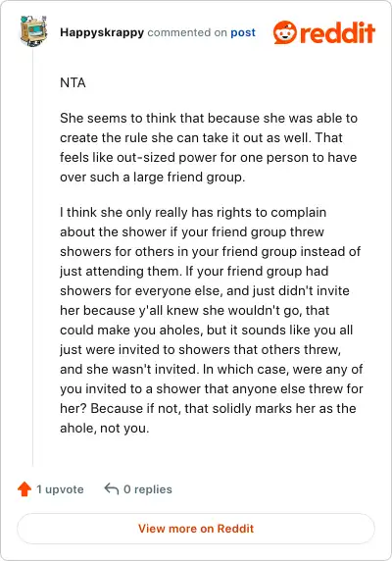Image resolution: width=392 pixels, height=561 pixels.
Task: Click the line "over such a large friend group"
Action: (x=153, y=177)
